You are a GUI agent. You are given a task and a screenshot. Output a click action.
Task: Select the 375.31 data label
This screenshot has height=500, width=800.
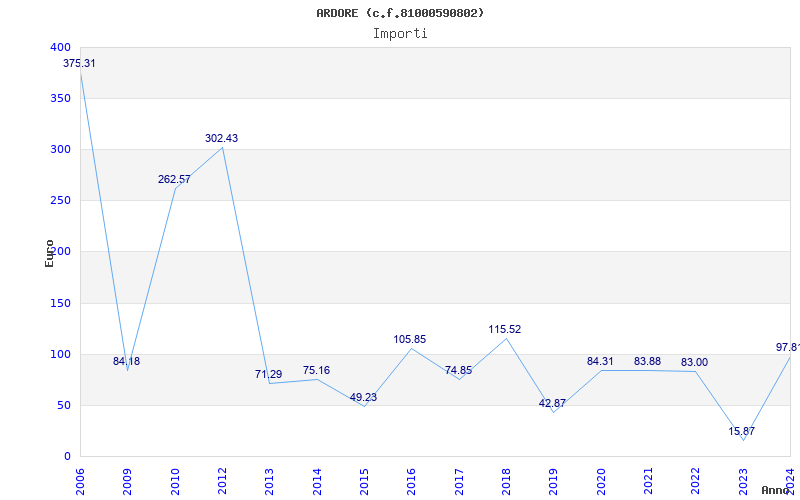pos(79,64)
